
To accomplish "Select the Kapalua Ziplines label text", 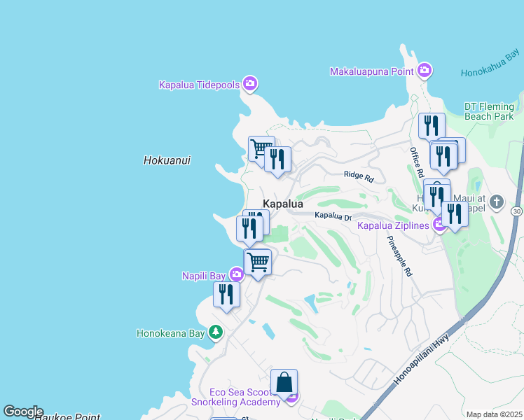I will tap(393, 225).
